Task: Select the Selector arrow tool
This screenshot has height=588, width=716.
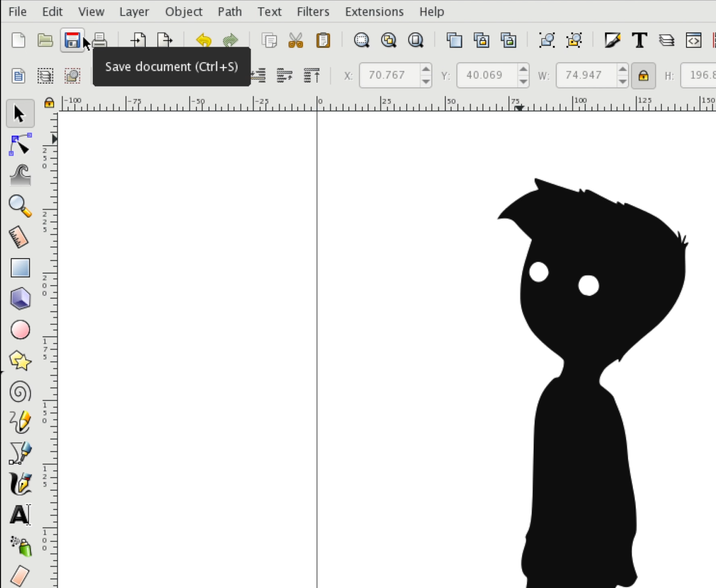Action: pos(20,113)
